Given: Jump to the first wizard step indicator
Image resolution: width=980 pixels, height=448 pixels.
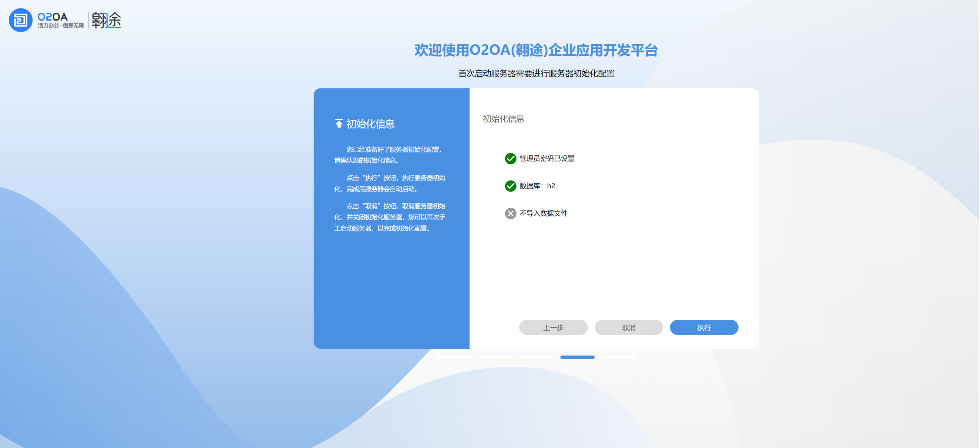Looking at the screenshot, I should [454, 357].
